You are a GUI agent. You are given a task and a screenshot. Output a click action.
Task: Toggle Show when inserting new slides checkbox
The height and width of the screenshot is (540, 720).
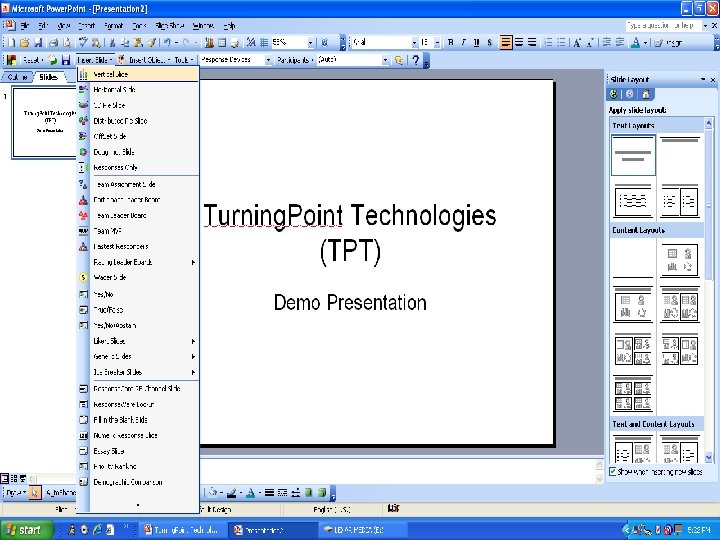pos(613,472)
